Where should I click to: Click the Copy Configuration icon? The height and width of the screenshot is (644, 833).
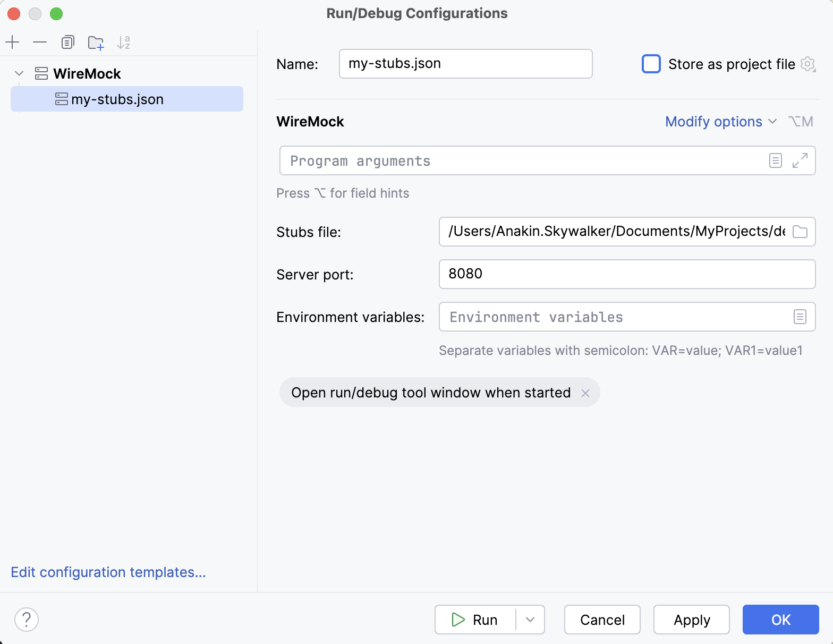[67, 42]
